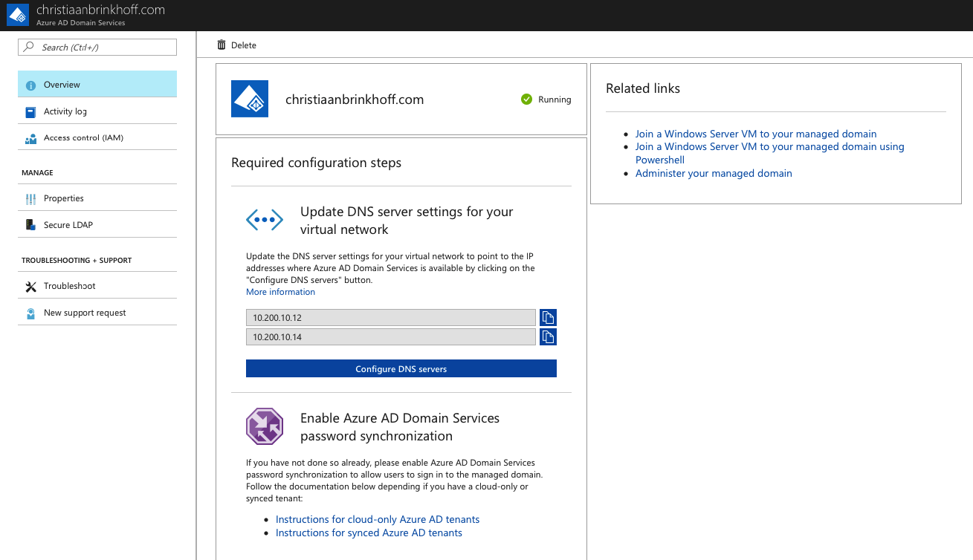Image resolution: width=973 pixels, height=560 pixels.
Task: Click the Troubleshoot wrench icon
Action: click(30, 287)
